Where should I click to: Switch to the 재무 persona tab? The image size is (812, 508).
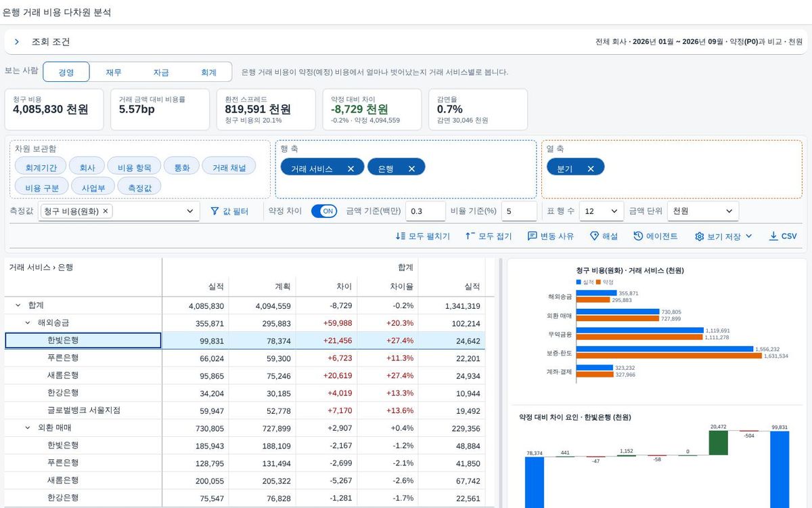pyautogui.click(x=114, y=72)
